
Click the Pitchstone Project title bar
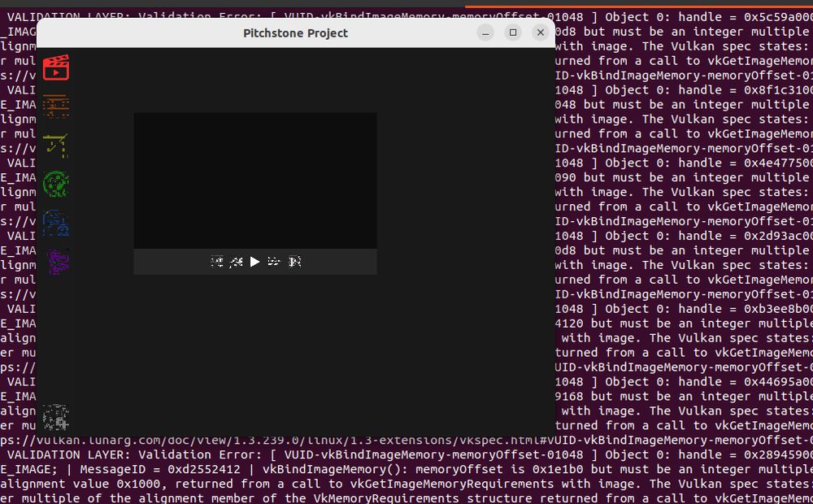pyautogui.click(x=295, y=33)
